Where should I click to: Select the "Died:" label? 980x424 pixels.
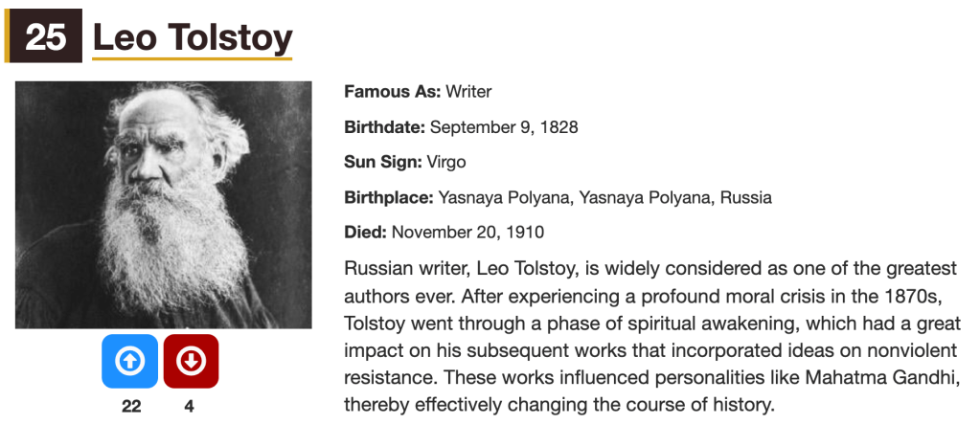365,233
